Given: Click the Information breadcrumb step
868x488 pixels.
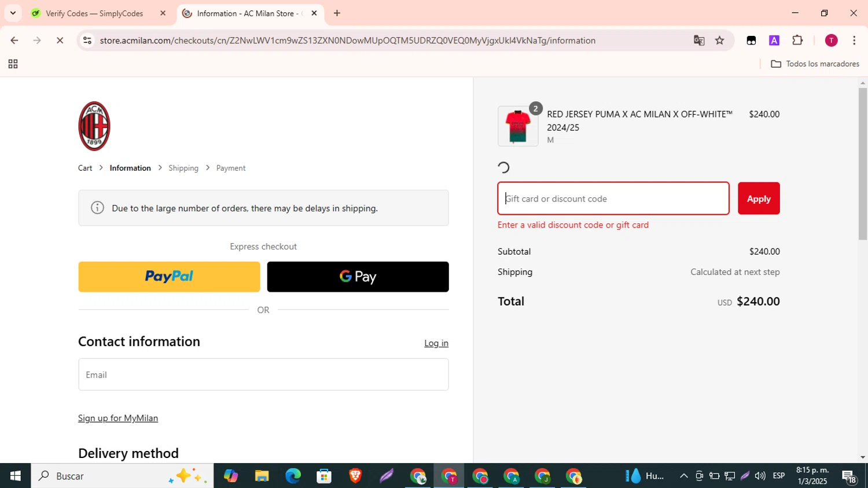Looking at the screenshot, I should (x=130, y=168).
